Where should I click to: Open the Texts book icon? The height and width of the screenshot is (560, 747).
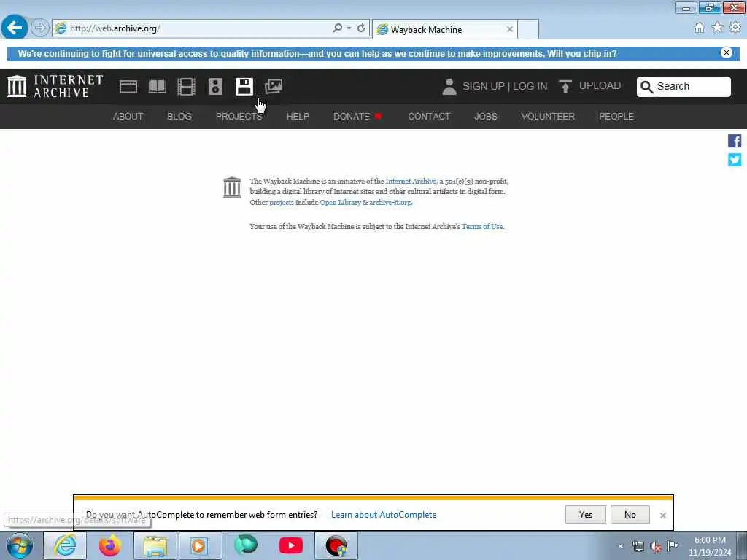click(x=158, y=87)
